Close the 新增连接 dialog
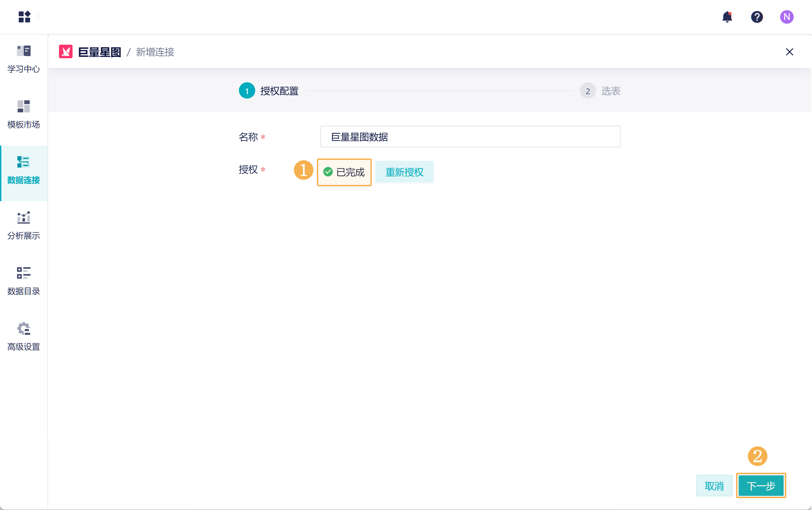This screenshot has height=510, width=812. point(789,52)
